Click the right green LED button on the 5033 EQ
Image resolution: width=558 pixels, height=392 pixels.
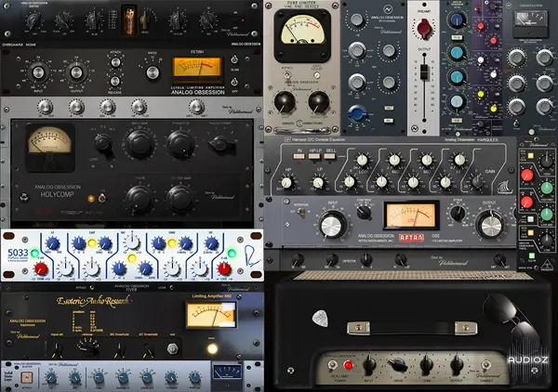[232, 253]
